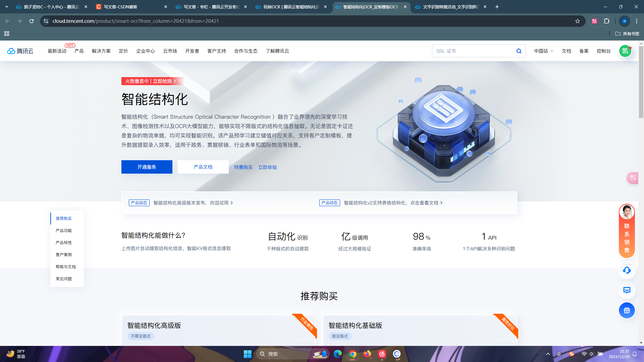Image resolution: width=644 pixels, height=362 pixels.
Task: Open 文档 in the header
Action: [x=567, y=51]
